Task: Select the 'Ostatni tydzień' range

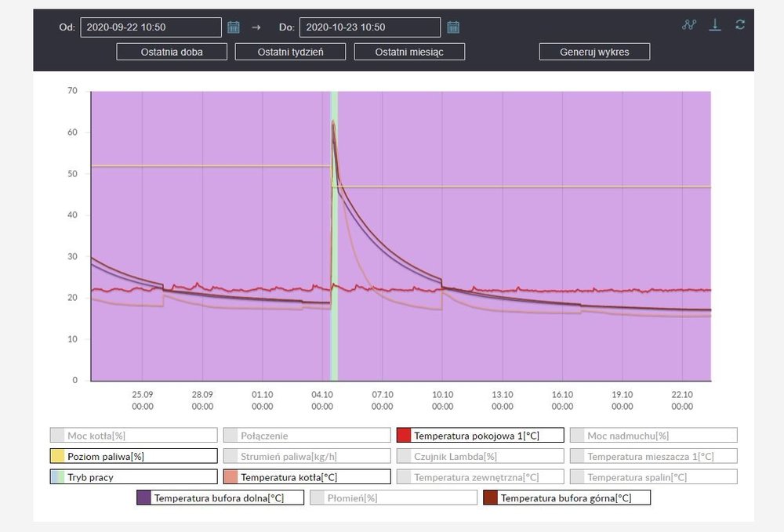Action: (290, 52)
